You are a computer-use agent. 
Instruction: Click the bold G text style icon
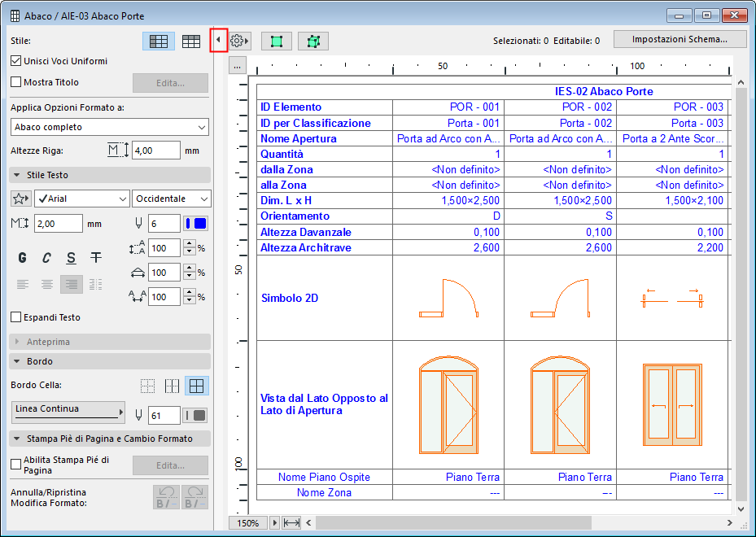(22, 258)
